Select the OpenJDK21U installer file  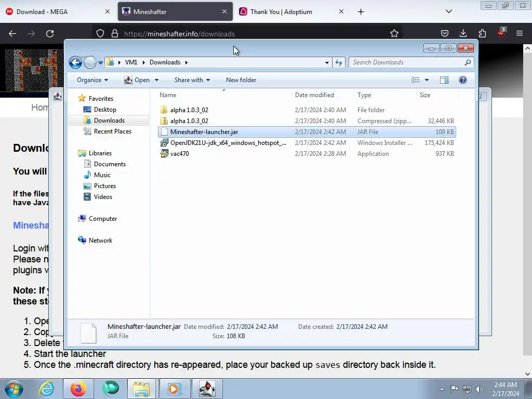point(307,142)
